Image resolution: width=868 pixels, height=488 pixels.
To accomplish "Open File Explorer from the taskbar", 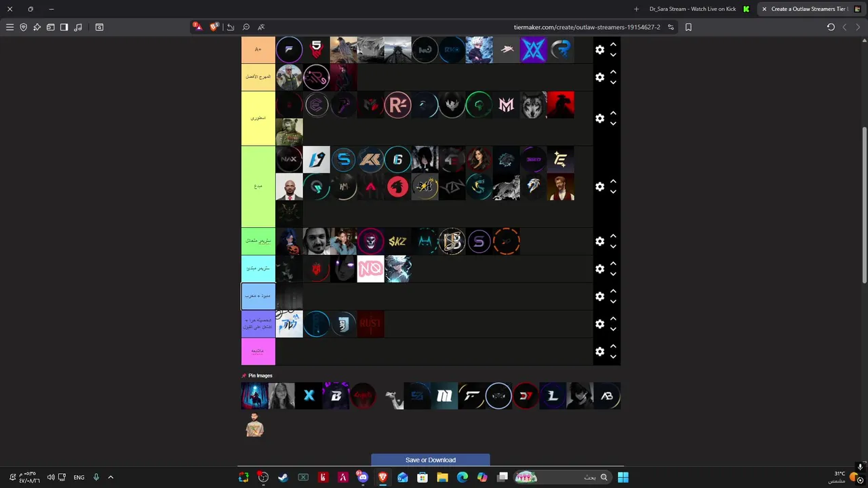I will coord(442,477).
